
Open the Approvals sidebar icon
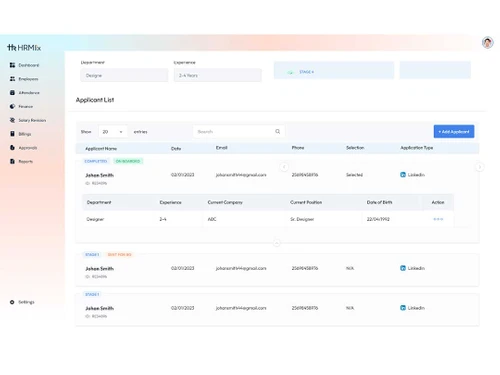click(x=12, y=147)
